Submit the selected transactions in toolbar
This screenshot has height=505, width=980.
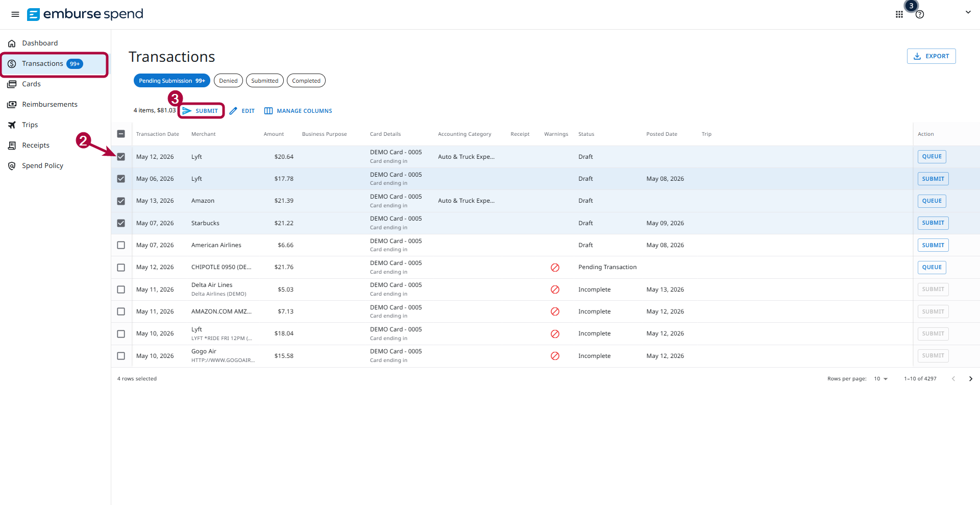(x=201, y=111)
